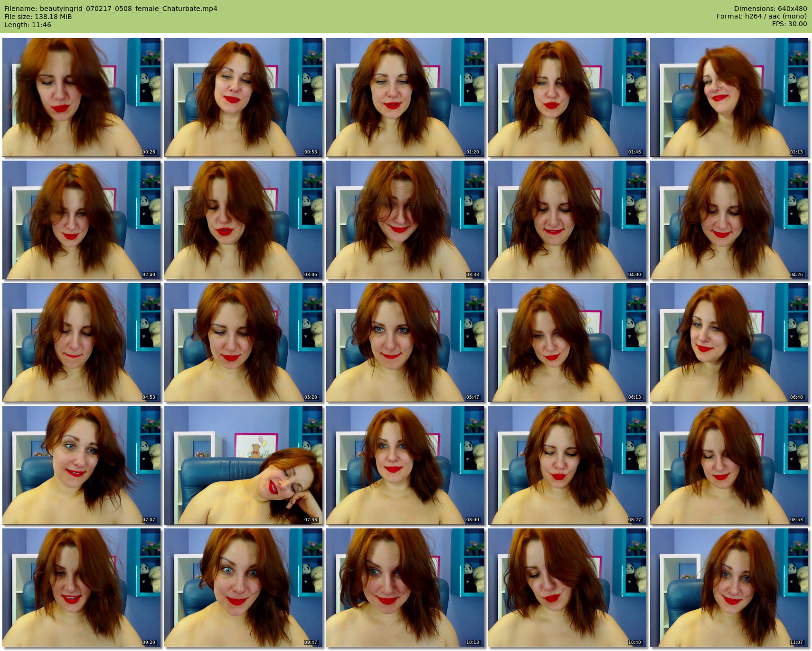Click the File size 138.18 MiB label

click(38, 17)
